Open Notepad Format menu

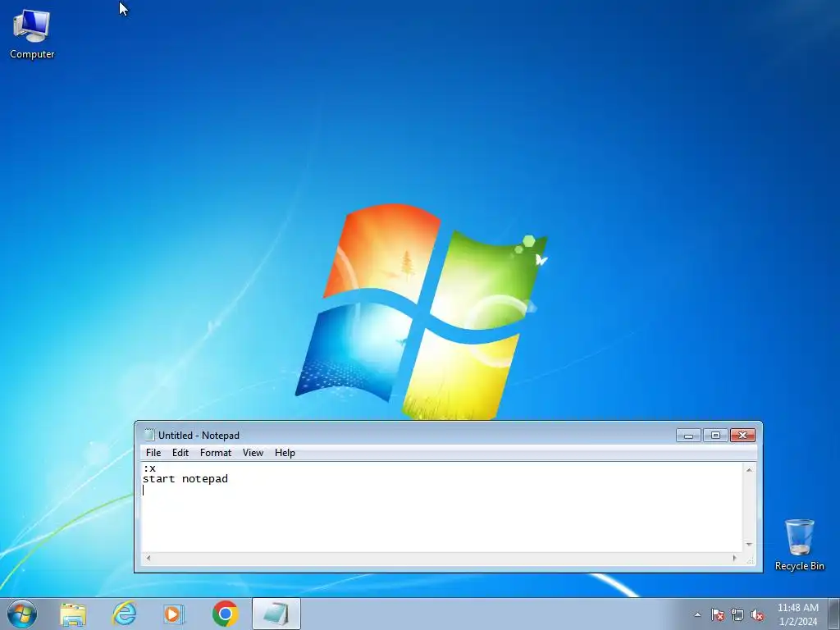(216, 453)
